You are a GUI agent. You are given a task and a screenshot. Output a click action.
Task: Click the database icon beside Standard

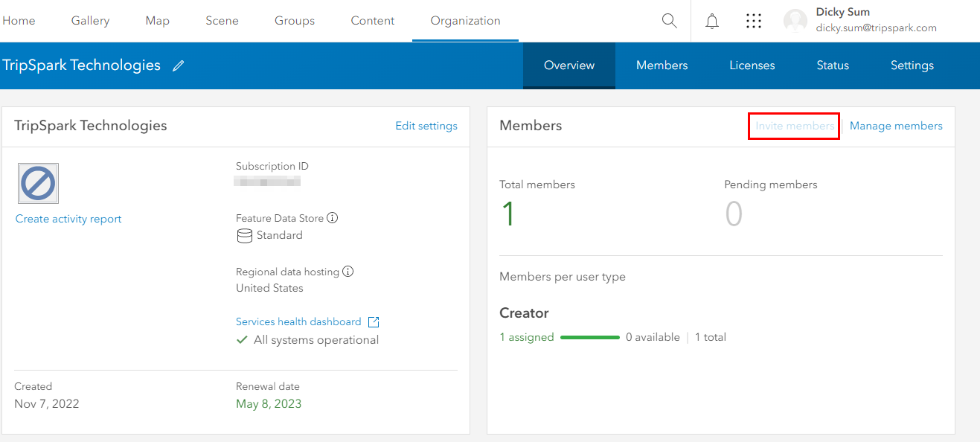[244, 236]
